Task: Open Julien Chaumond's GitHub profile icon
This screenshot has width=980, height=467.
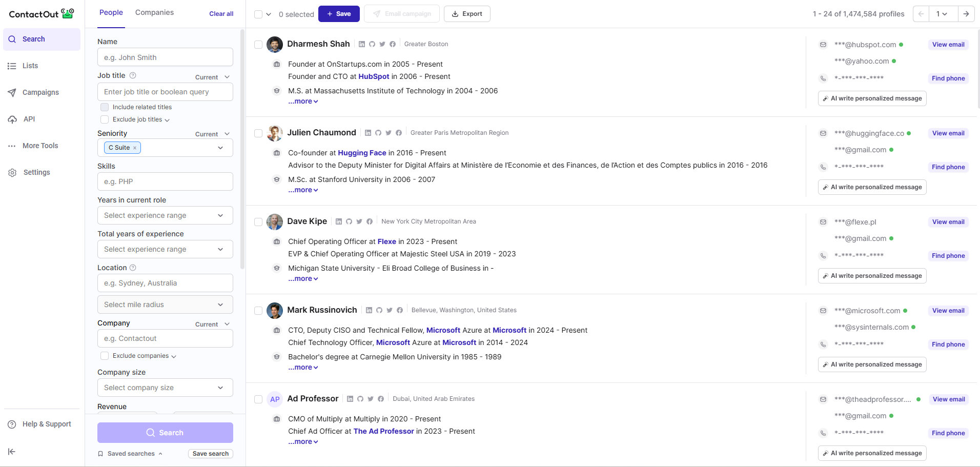Action: [378, 133]
